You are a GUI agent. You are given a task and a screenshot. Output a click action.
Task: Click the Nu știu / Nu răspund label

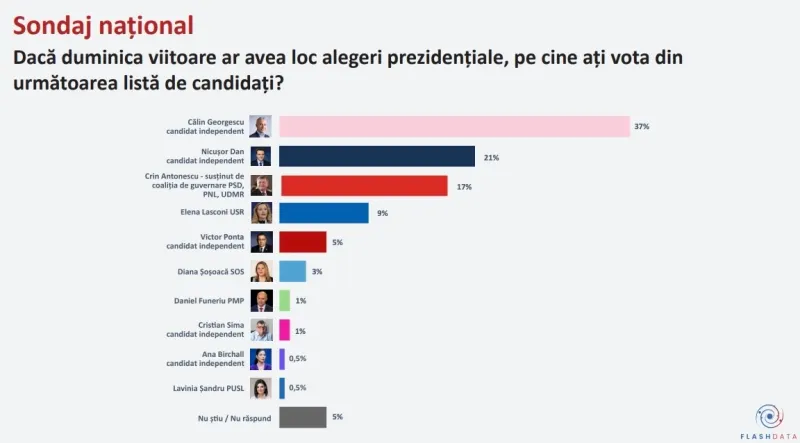[x=235, y=418]
